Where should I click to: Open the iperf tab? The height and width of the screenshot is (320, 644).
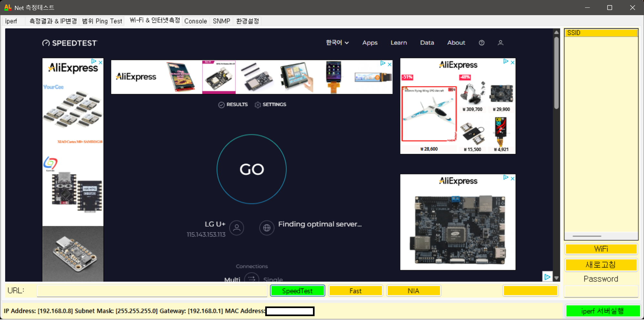coord(11,21)
